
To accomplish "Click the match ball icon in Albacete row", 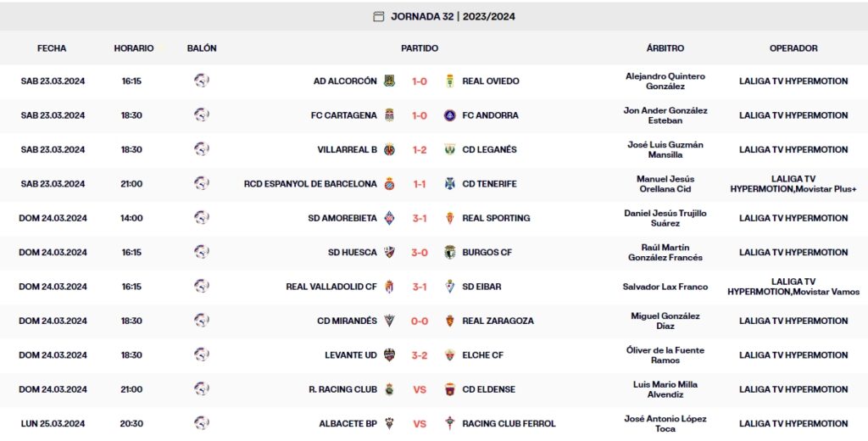I will click(202, 423).
